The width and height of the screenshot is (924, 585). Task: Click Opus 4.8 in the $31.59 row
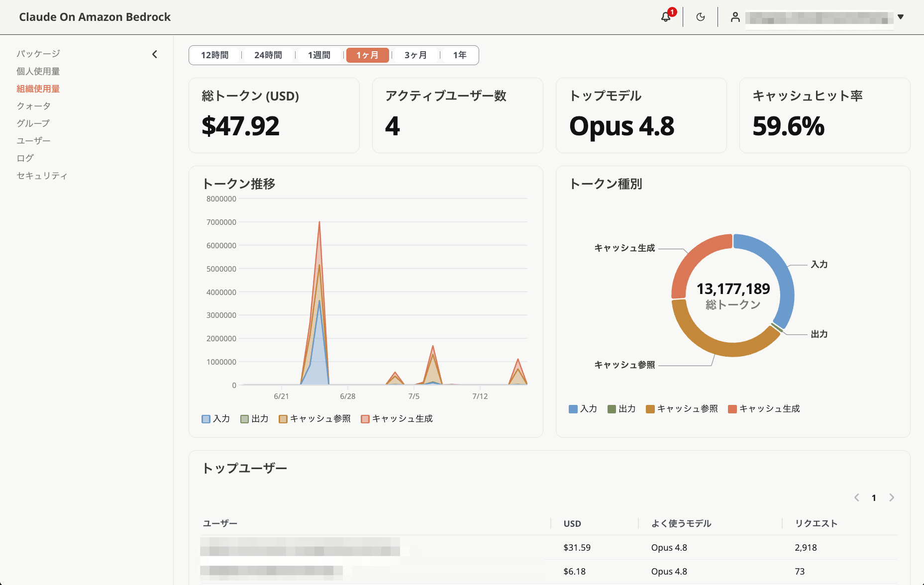[669, 548]
